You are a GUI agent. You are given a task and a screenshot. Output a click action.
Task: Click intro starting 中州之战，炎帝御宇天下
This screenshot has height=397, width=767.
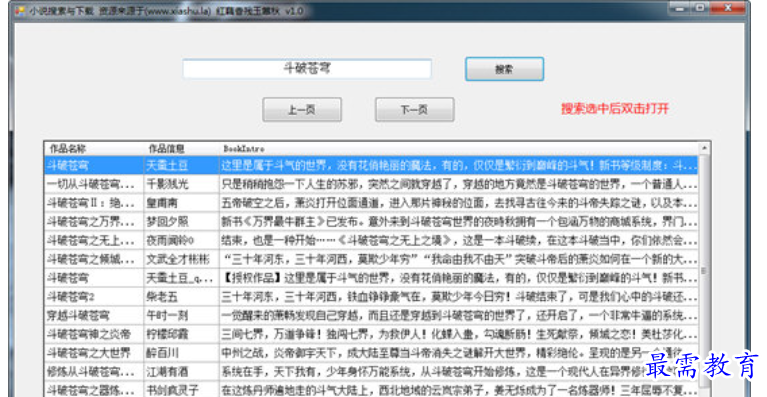(x=459, y=353)
